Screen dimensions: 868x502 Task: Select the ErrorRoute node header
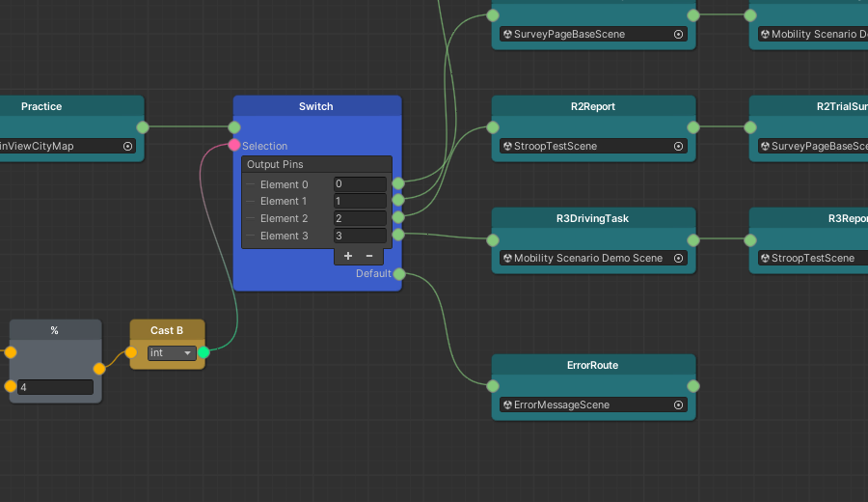[x=593, y=365]
